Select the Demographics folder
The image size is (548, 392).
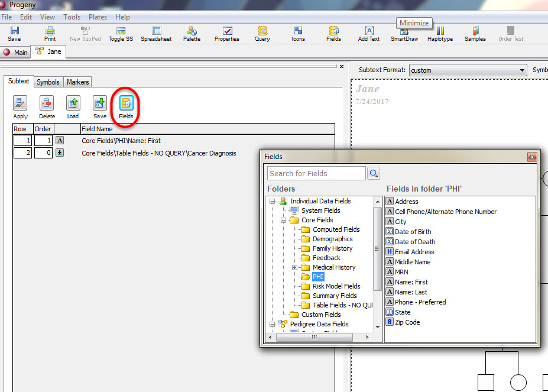point(332,239)
